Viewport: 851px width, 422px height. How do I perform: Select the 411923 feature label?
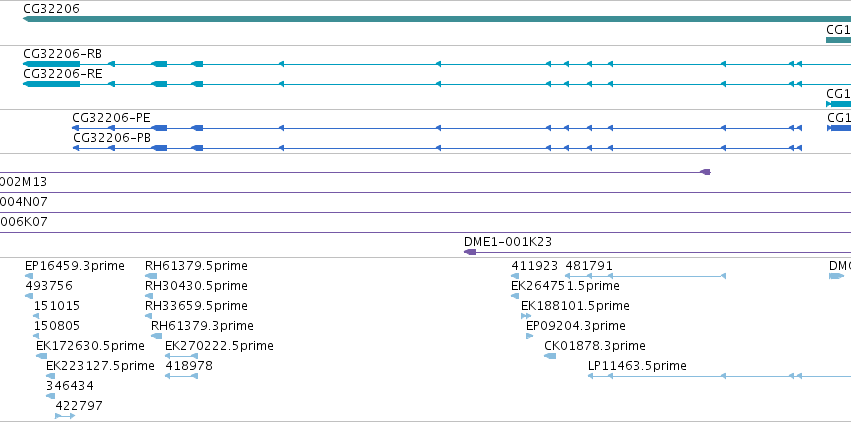click(535, 266)
